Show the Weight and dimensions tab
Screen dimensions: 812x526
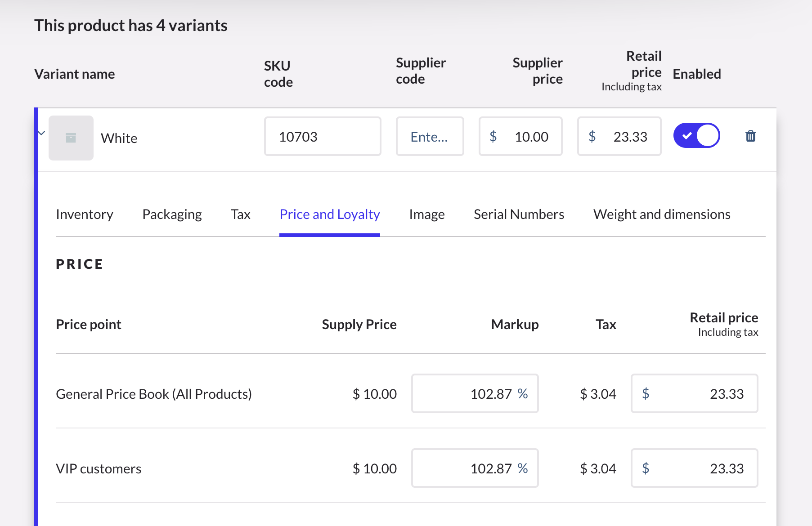(x=661, y=214)
